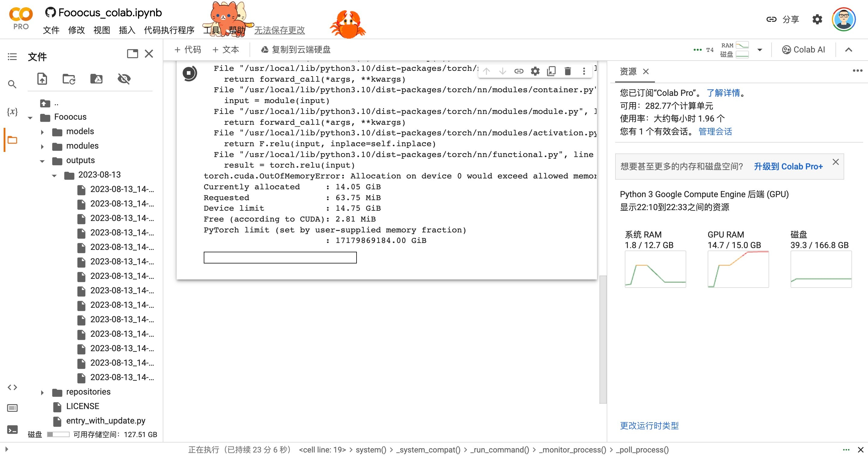The height and width of the screenshot is (457, 868).
Task: Open the T4 runtime resources dropdown
Action: pos(759,49)
